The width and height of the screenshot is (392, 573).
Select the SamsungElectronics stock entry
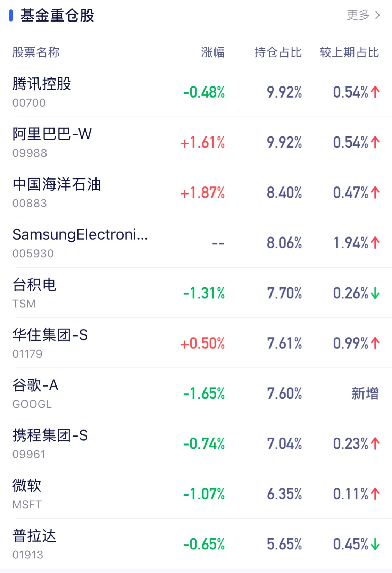click(x=80, y=235)
